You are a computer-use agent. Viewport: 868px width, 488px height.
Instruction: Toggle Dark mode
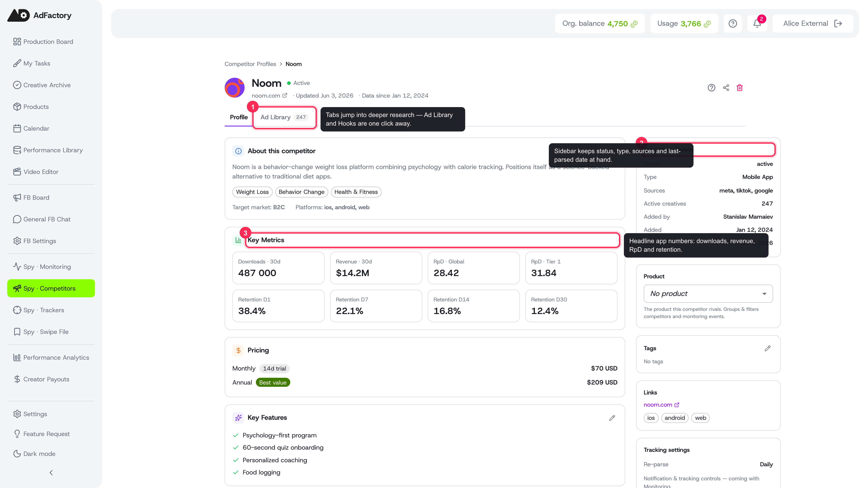tap(51, 454)
